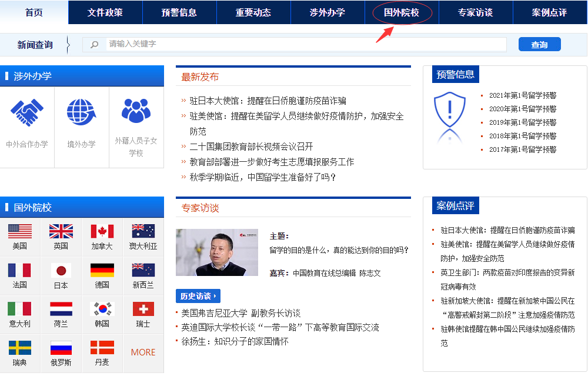Image resolution: width=588 pixels, height=376 pixels.
Task: Click the handshake icon for 中外合作办学
Action: pos(27,112)
